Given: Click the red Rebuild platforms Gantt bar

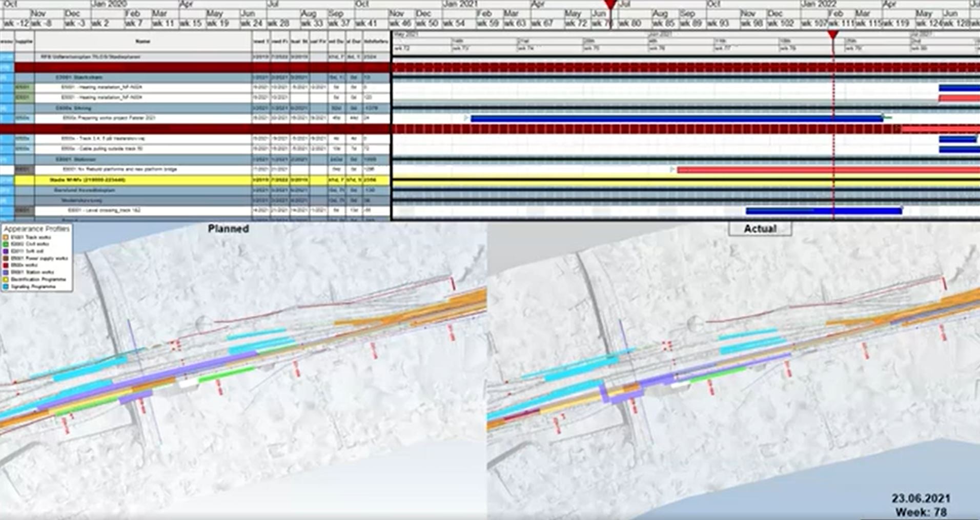Looking at the screenshot, I should point(820,170).
